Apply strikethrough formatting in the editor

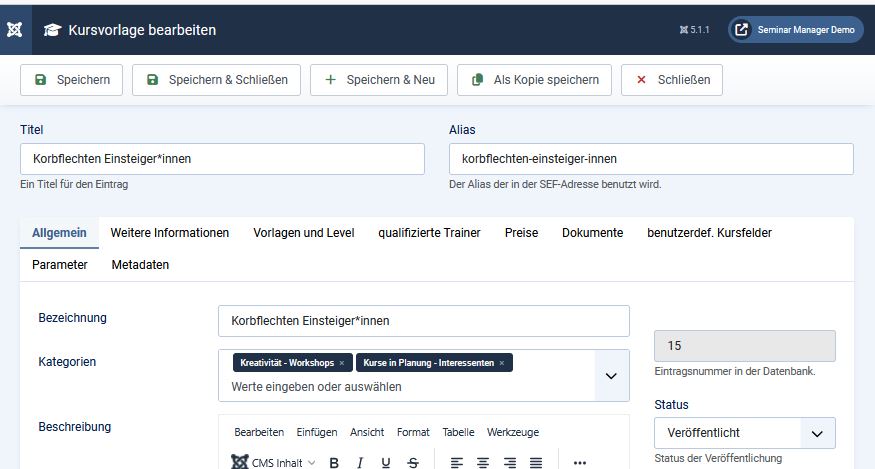pyautogui.click(x=413, y=462)
